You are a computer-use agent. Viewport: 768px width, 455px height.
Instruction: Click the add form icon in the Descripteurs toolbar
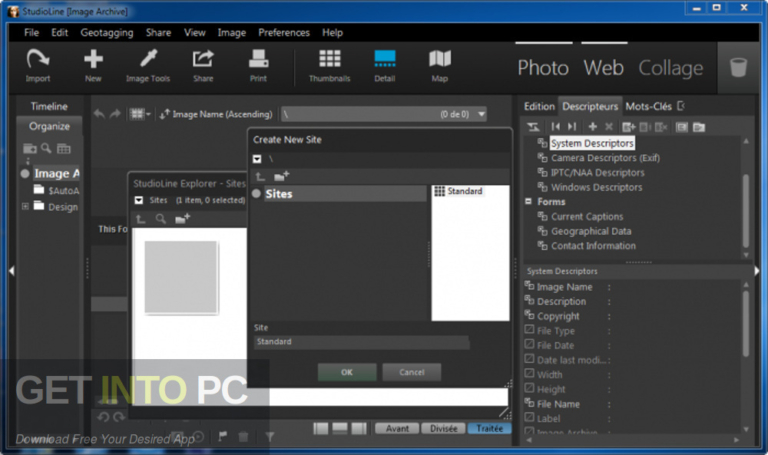(x=628, y=127)
